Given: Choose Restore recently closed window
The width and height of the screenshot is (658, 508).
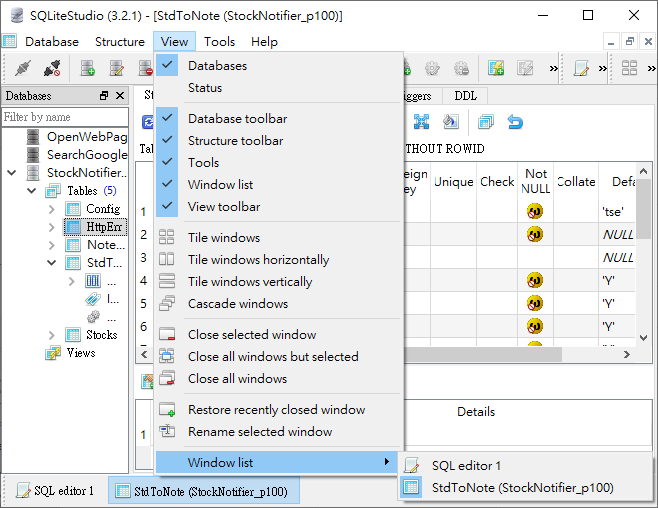Looking at the screenshot, I should pos(277,409).
